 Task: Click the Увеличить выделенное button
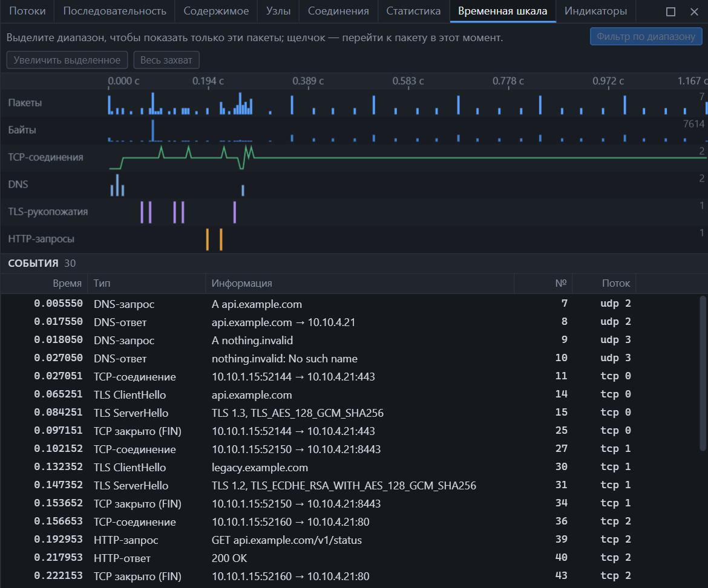[67, 60]
